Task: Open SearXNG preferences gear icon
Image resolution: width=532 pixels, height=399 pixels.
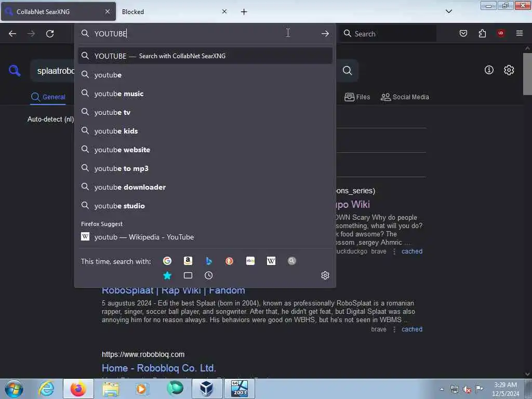Action: 509,70
